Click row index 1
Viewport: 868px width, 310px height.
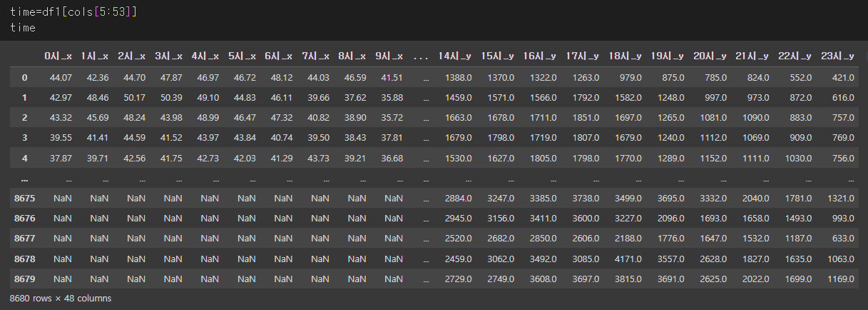24,97
